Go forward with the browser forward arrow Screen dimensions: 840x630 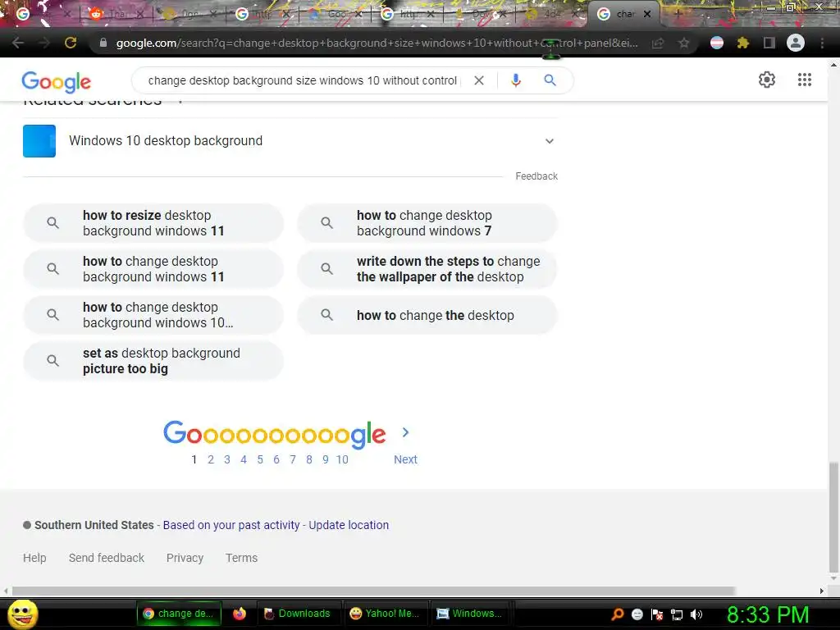click(x=44, y=43)
